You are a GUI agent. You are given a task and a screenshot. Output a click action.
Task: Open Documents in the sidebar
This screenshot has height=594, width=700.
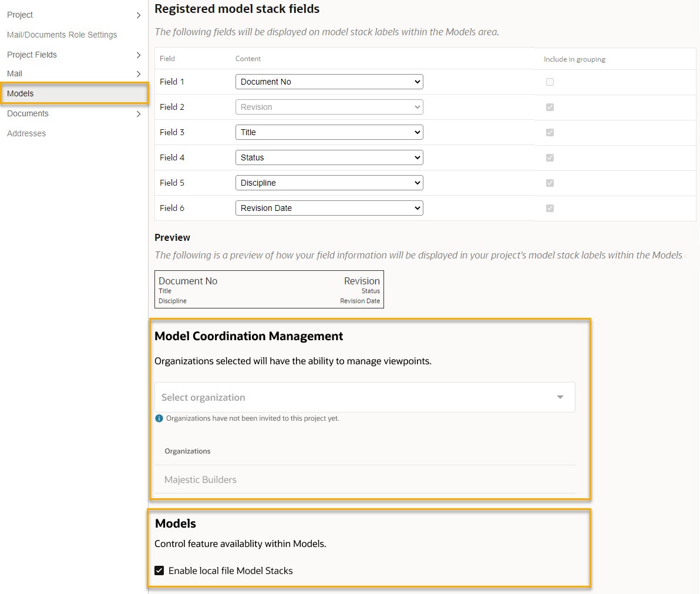(28, 113)
